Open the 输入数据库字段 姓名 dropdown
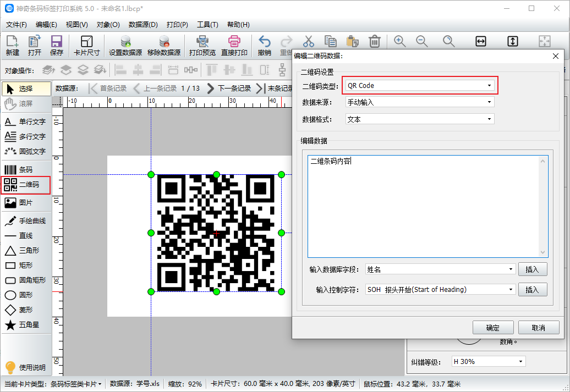Screen dimensions: 570x392 (x=440, y=269)
